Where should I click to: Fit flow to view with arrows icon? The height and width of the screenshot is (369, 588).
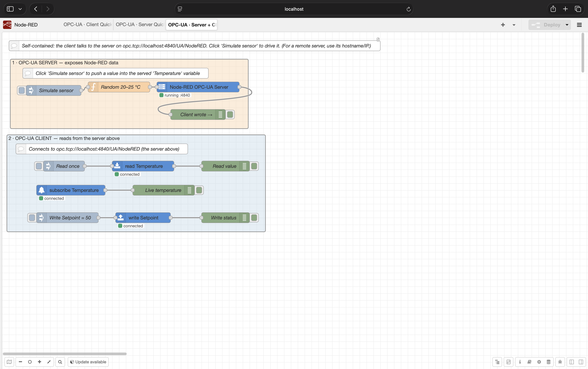coord(49,362)
